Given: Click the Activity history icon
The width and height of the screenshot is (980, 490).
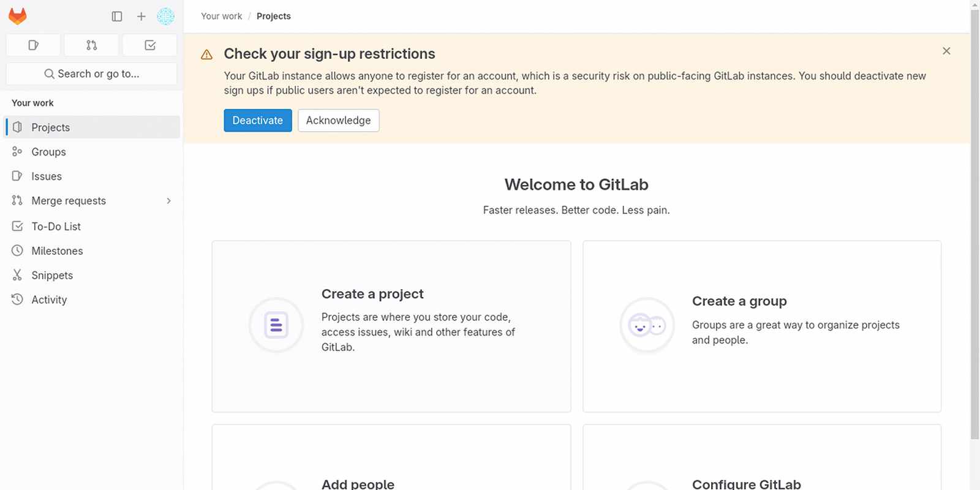Looking at the screenshot, I should (x=17, y=300).
